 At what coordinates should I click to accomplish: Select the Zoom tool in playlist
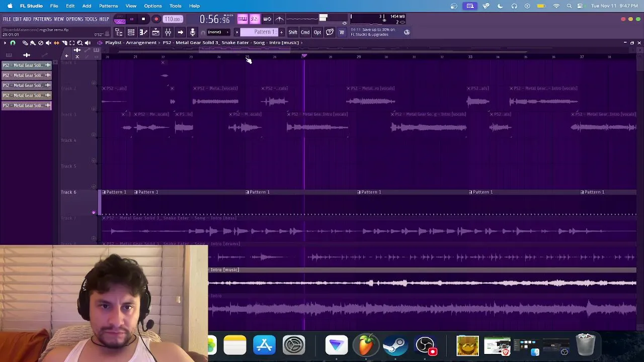click(x=79, y=43)
